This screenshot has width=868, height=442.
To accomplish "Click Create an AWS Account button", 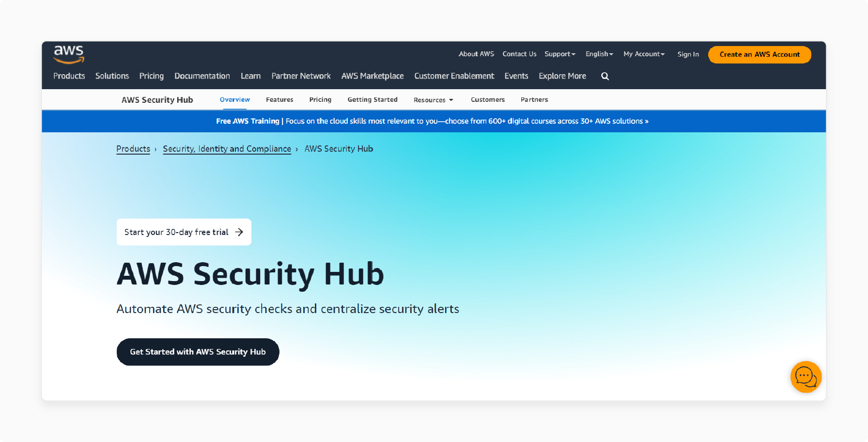I will click(x=759, y=54).
